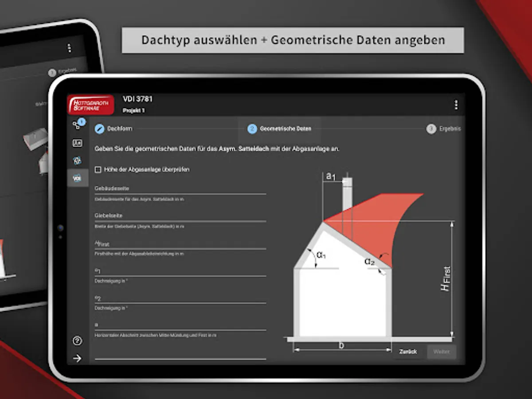
Task: Click the 'Dachtyp auswählen + Geometrische Daten angeben' banner
Action: pyautogui.click(x=293, y=40)
